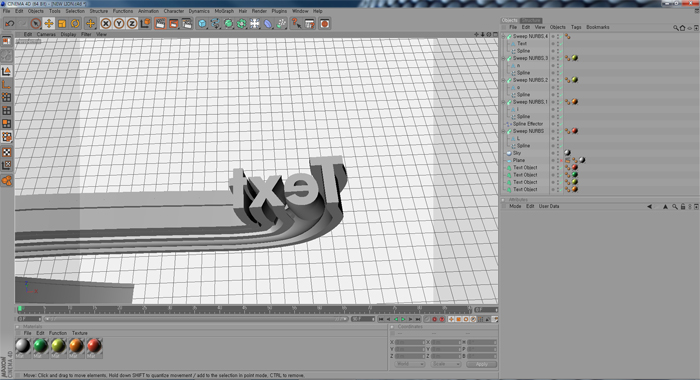The height and width of the screenshot is (380, 700).
Task: Collapse the Sweep NURBS.3 tree node
Action: [504, 58]
